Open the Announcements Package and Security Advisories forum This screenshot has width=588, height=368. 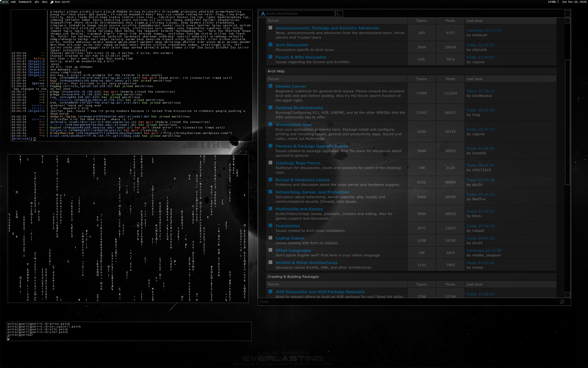point(326,28)
